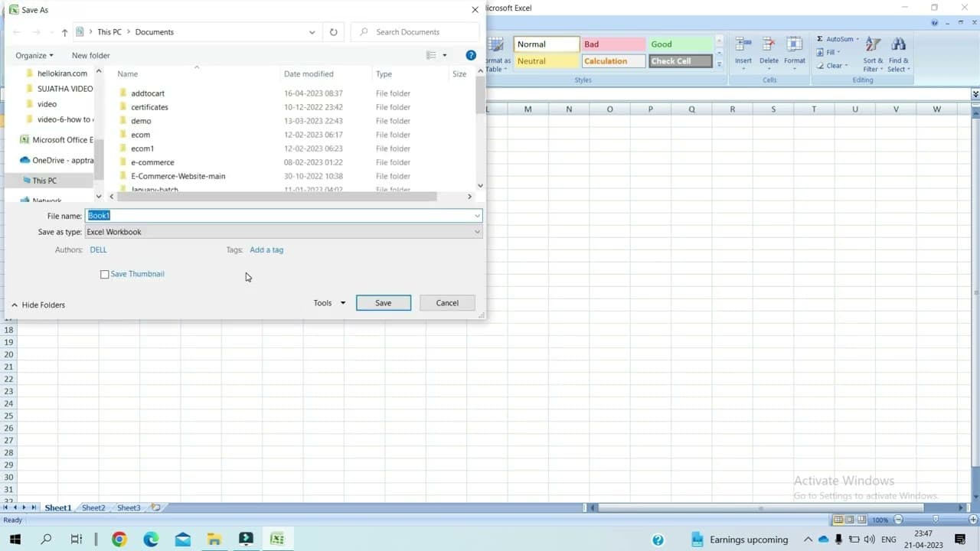Viewport: 980px width, 551px height.
Task: Open Save As dialog help
Action: coord(471,55)
